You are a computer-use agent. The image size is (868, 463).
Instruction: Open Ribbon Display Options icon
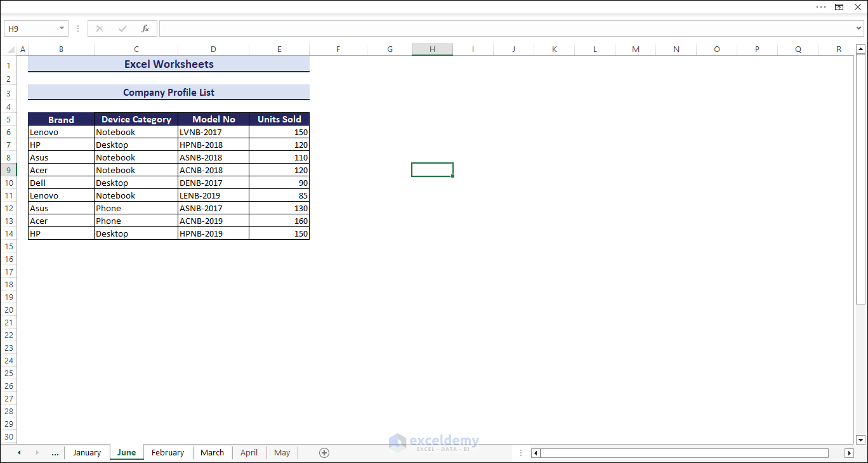(x=839, y=7)
